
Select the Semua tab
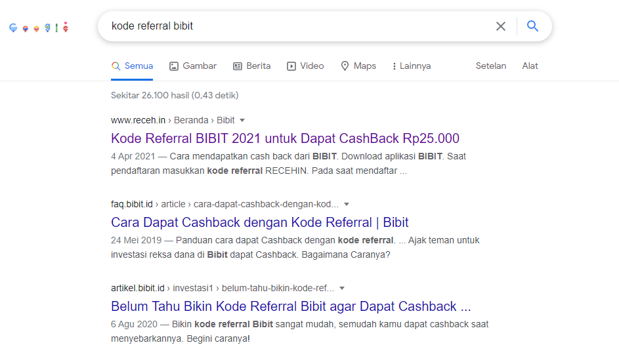(132, 66)
